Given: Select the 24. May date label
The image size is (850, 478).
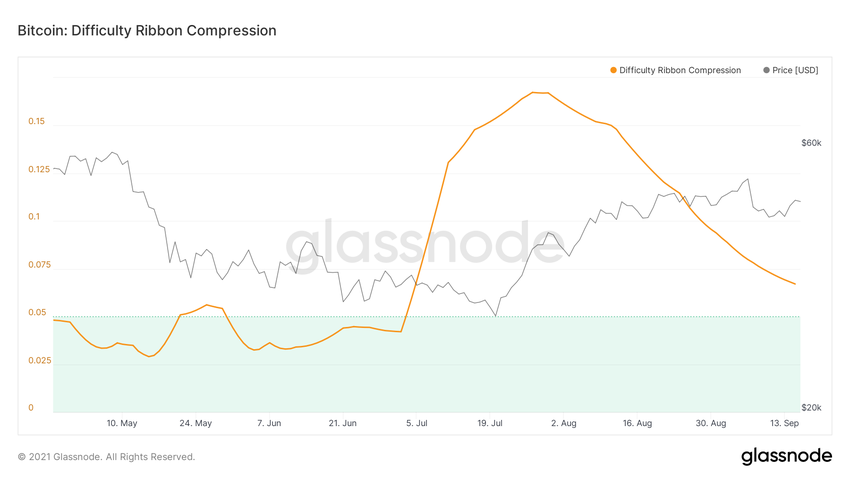Looking at the screenshot, I should 196,424.
